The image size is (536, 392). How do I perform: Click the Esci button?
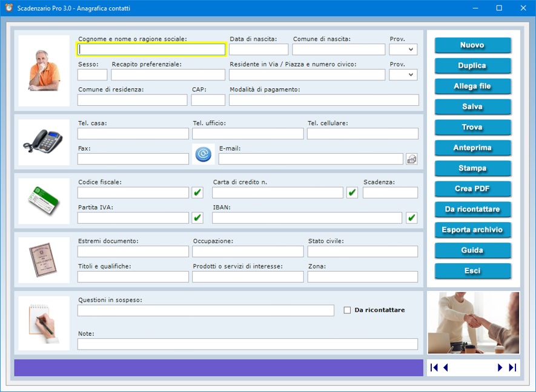(473, 270)
